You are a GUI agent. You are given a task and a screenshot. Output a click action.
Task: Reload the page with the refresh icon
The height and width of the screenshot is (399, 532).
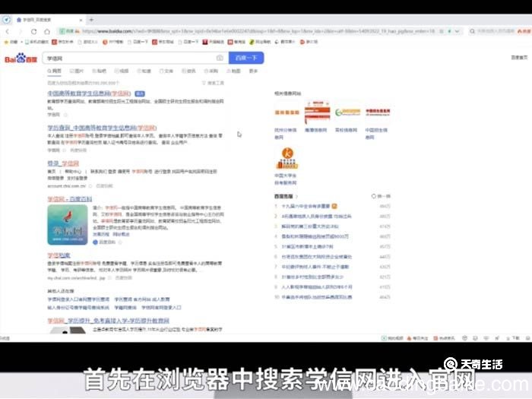coord(34,32)
